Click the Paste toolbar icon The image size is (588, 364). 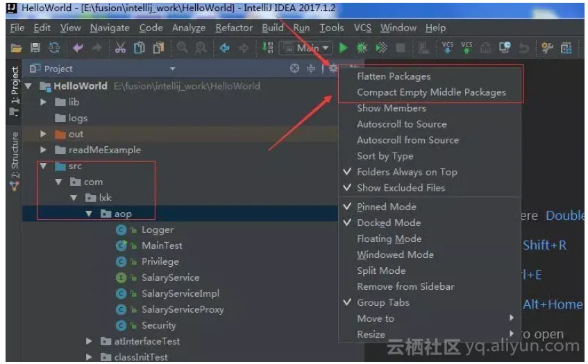coord(158,48)
